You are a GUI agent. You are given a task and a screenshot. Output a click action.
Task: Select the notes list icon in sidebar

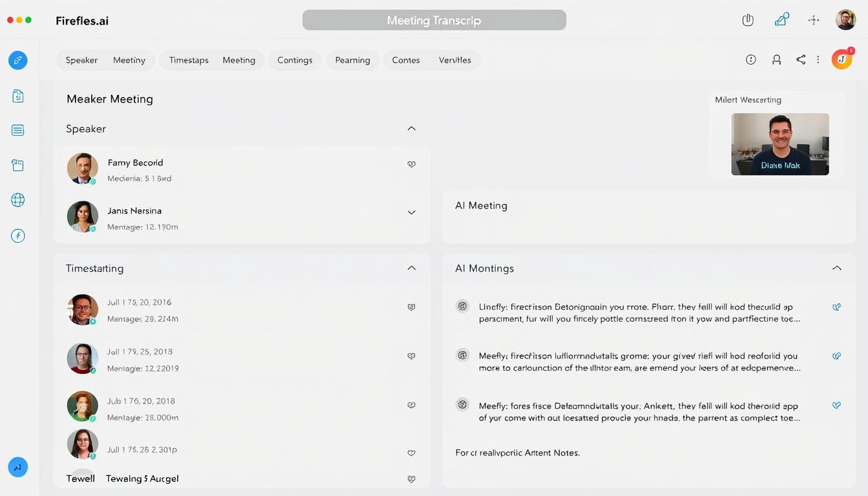[17, 130]
